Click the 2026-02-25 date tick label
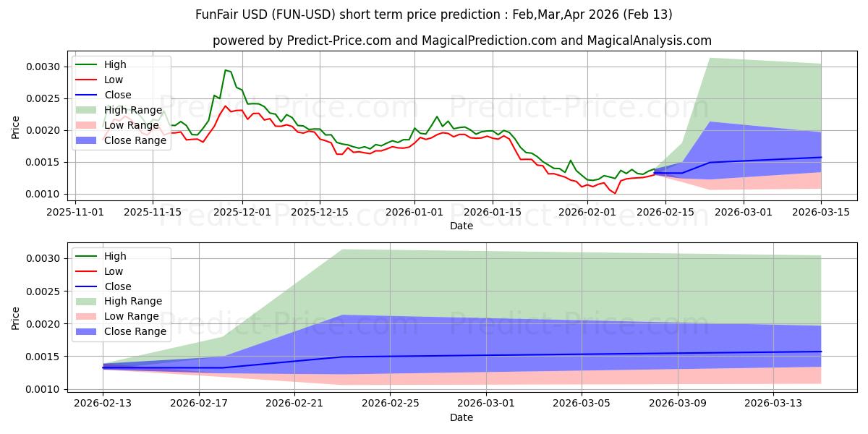The image size is (868, 434). 390,404
